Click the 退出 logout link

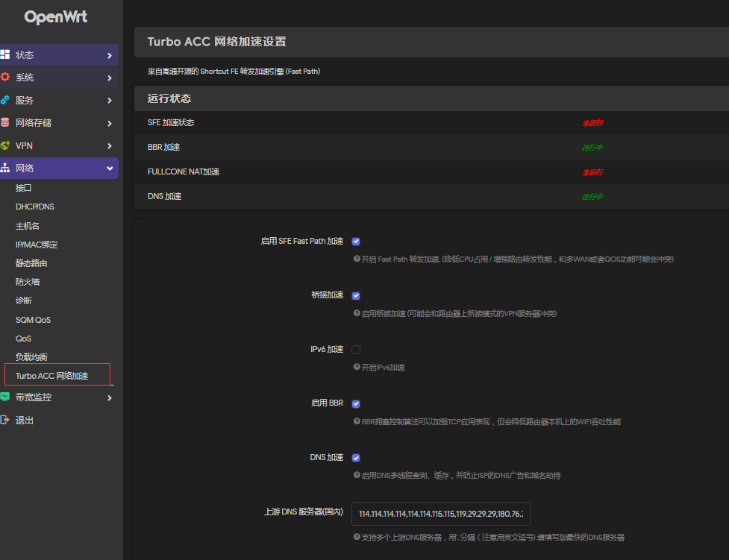25,420
